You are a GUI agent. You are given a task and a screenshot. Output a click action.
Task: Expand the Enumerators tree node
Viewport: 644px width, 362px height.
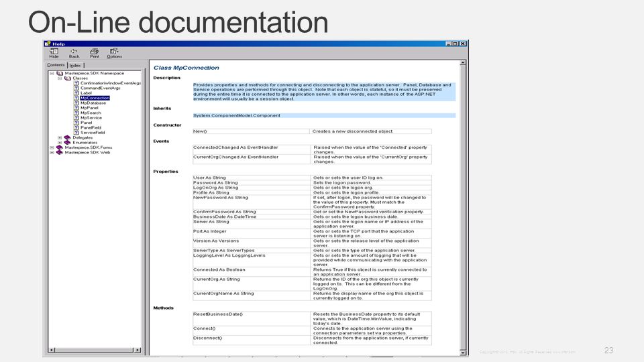[x=60, y=142]
